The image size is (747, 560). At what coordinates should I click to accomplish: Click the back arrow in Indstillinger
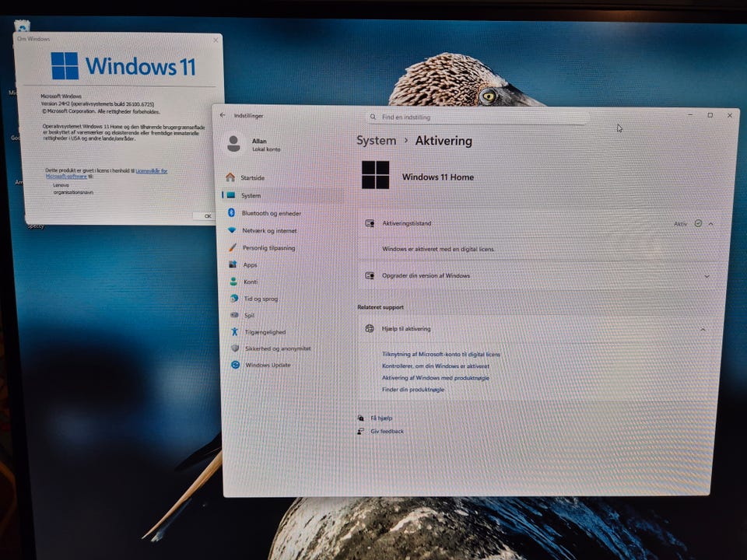(223, 115)
